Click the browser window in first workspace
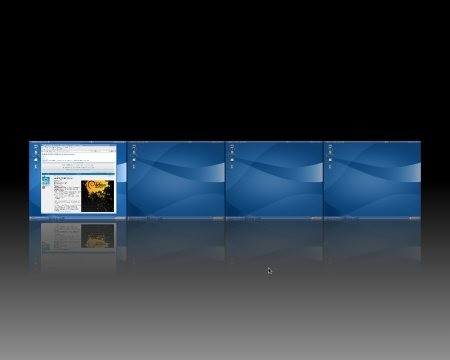The height and width of the screenshot is (360, 450). (79, 179)
